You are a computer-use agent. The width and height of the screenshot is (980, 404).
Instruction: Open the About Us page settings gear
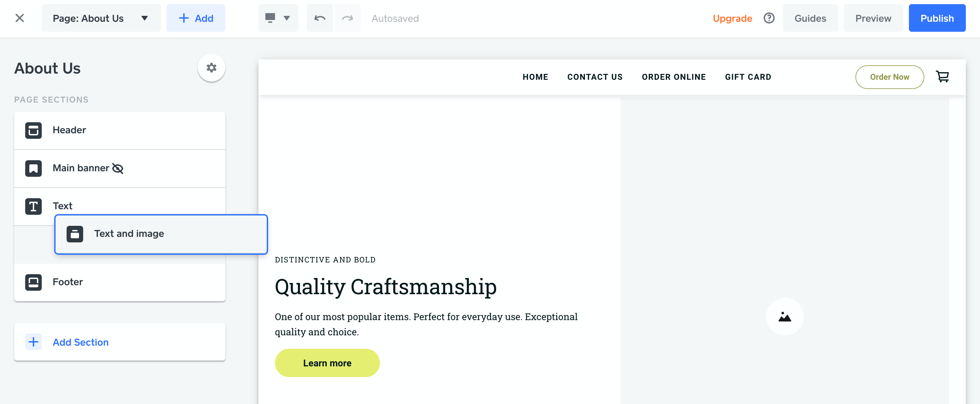(x=212, y=68)
